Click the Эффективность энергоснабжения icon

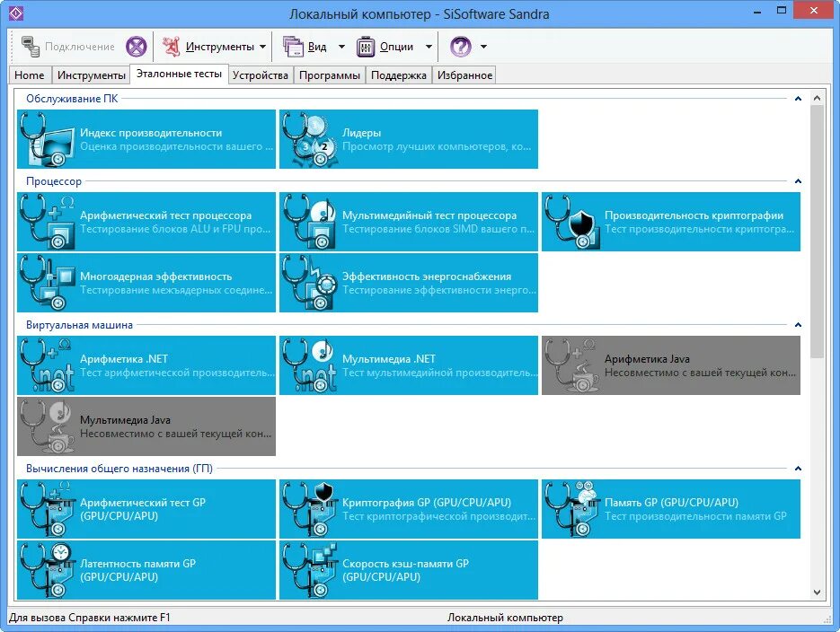click(x=310, y=283)
